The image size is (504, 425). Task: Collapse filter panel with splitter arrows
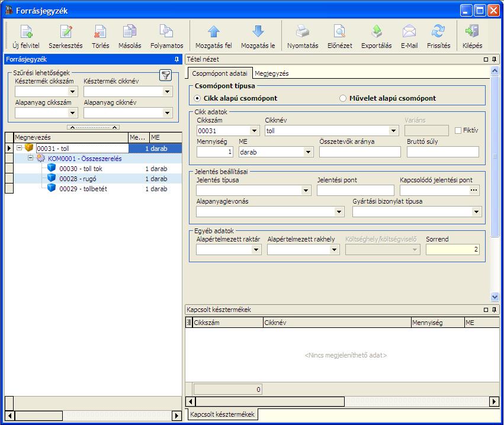(x=93, y=127)
